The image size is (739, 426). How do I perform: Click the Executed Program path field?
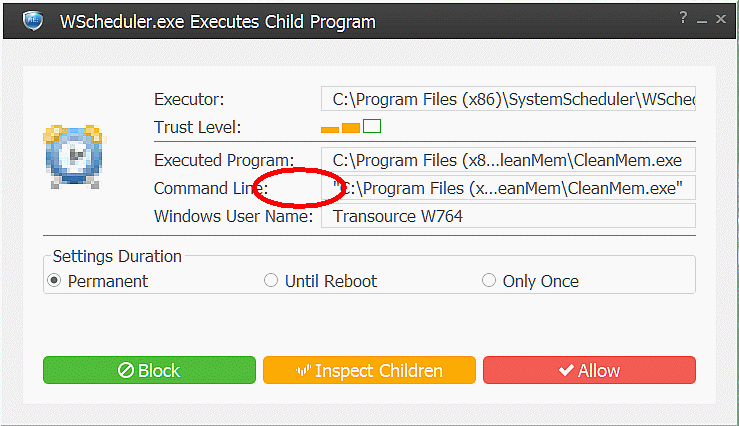click(x=508, y=160)
